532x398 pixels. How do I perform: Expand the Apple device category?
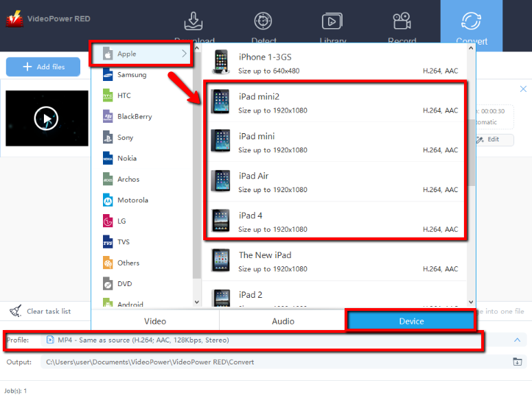142,54
